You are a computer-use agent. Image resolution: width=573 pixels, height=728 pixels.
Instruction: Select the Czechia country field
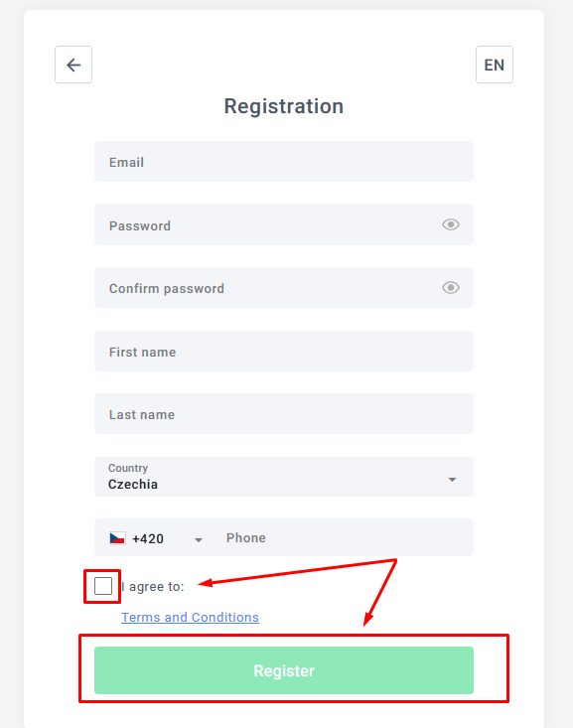[284, 477]
